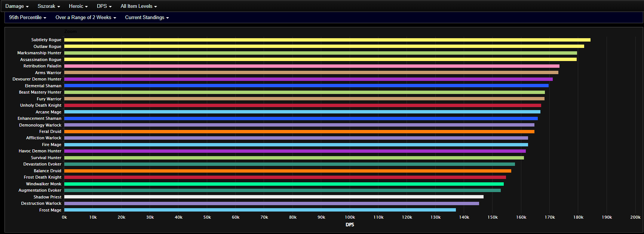
Task: Click the Arcane Mage label
Action: point(48,112)
